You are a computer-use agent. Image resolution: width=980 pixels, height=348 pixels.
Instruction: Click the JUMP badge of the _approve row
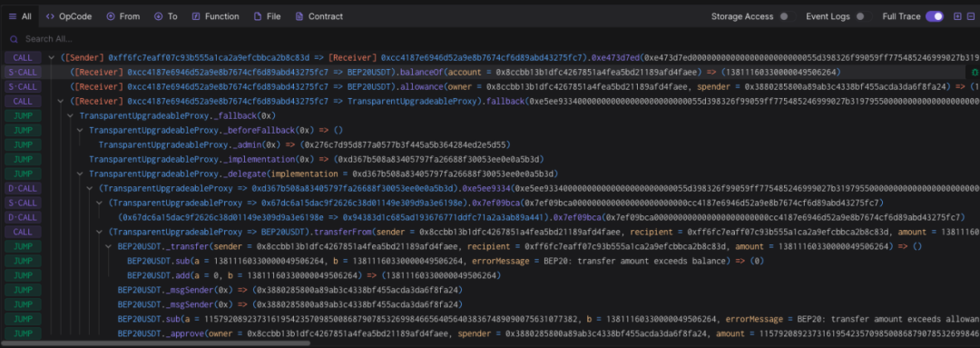tap(23, 333)
